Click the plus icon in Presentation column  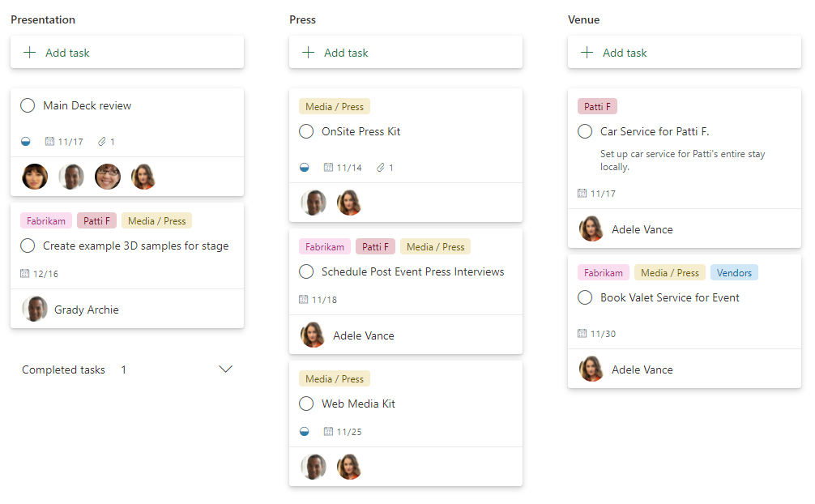[x=30, y=53]
